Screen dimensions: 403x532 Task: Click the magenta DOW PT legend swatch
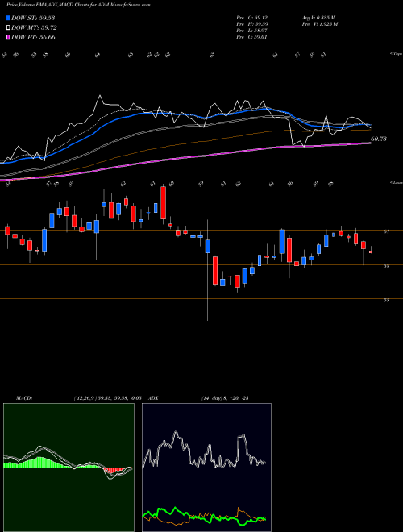pos(9,37)
